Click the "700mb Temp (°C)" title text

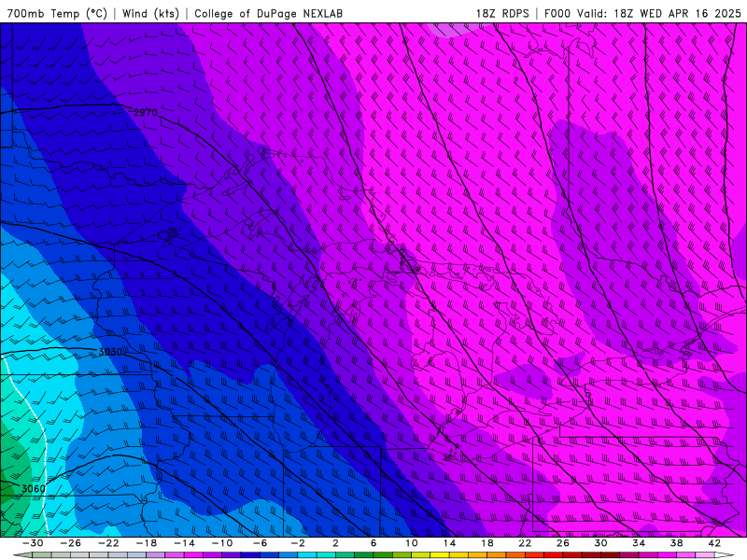tap(57, 13)
